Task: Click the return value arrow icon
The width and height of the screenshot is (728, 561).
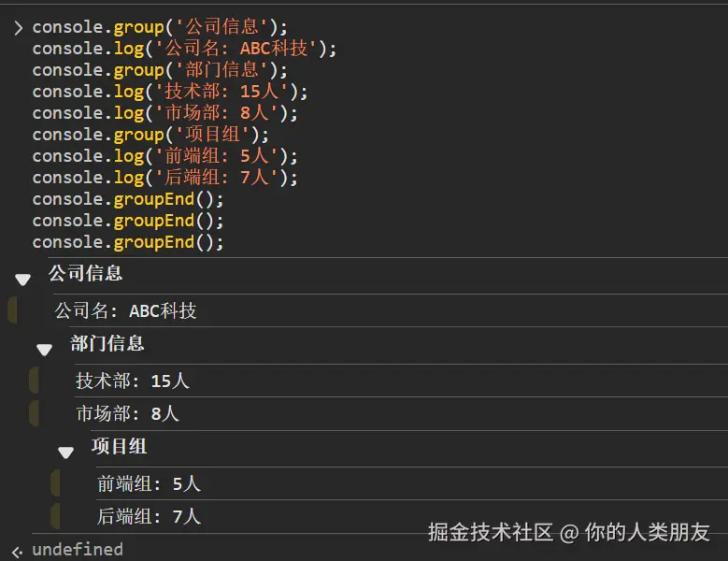Action: pos(18,553)
